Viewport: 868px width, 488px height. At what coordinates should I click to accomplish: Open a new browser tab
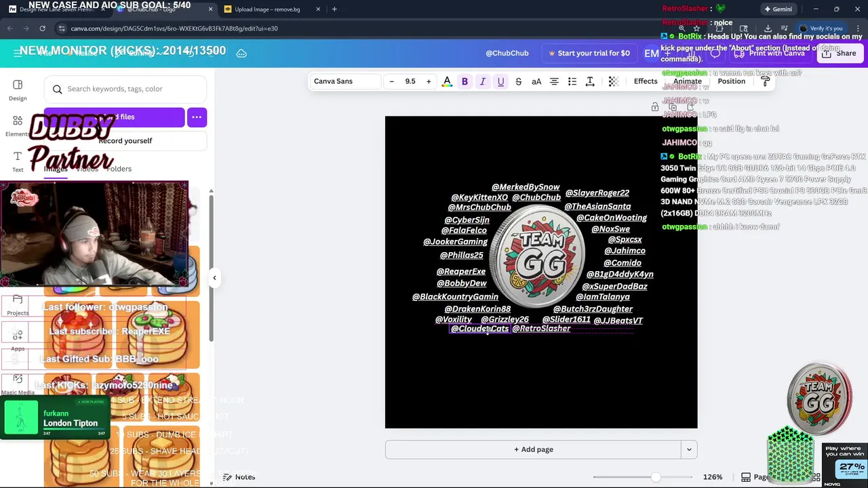(334, 9)
